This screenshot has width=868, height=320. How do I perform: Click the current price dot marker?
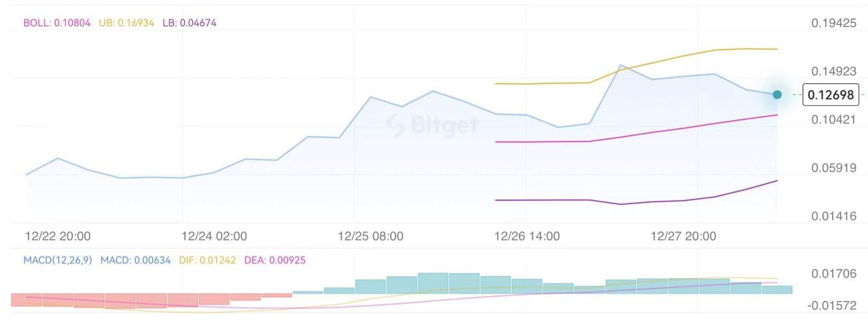777,95
